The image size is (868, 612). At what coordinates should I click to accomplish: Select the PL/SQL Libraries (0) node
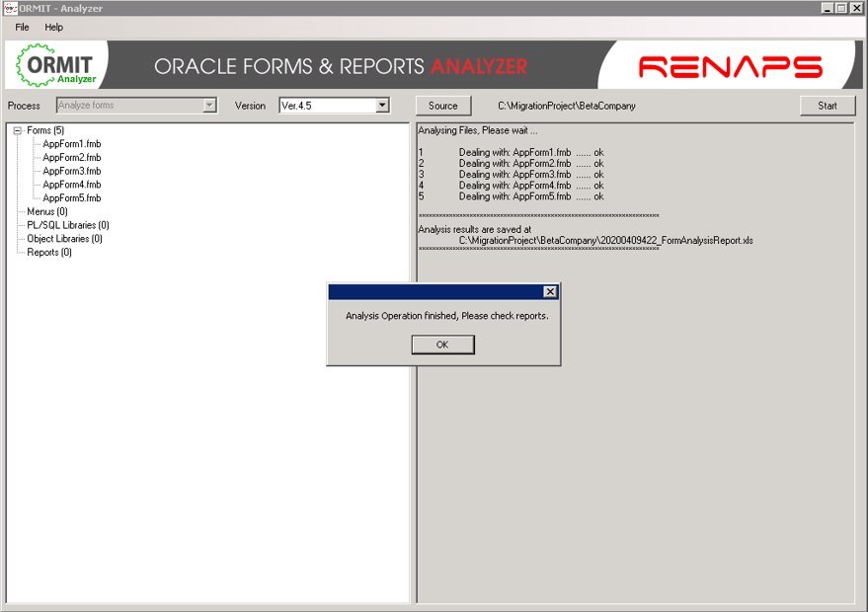click(x=68, y=225)
